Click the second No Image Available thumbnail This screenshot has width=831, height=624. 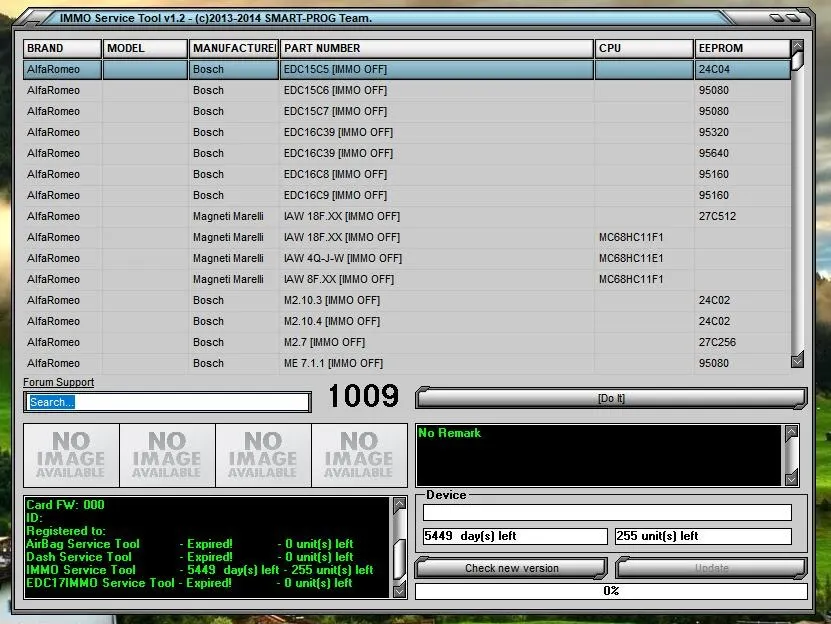tap(167, 455)
